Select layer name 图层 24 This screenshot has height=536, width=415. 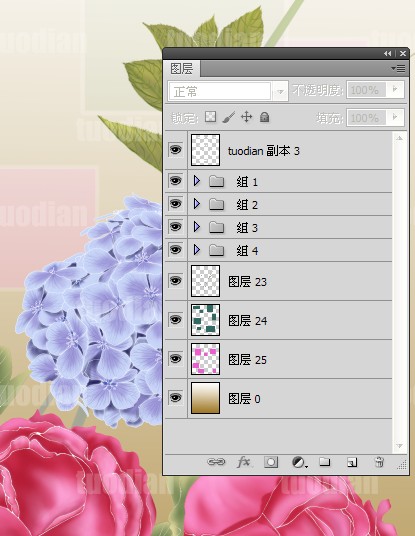pos(247,321)
